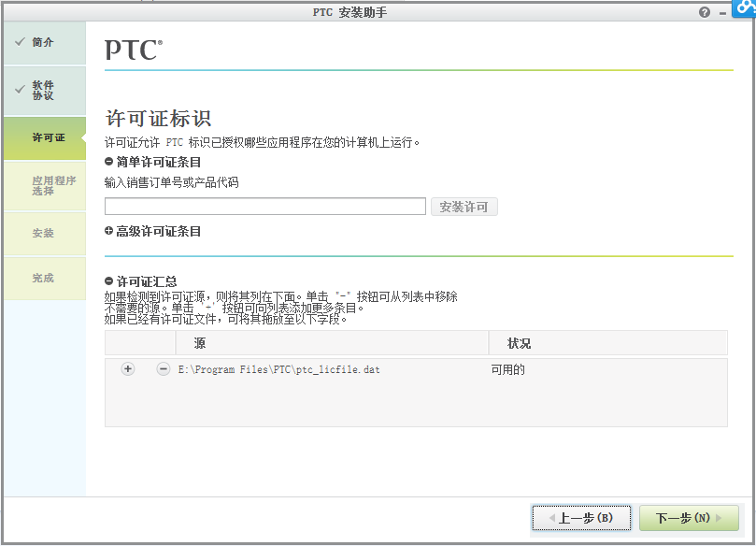Select the E:\Program Files\PTC\ptc_licfile.dat entry
Image resolution: width=756 pixels, height=546 pixels.
tap(279, 370)
